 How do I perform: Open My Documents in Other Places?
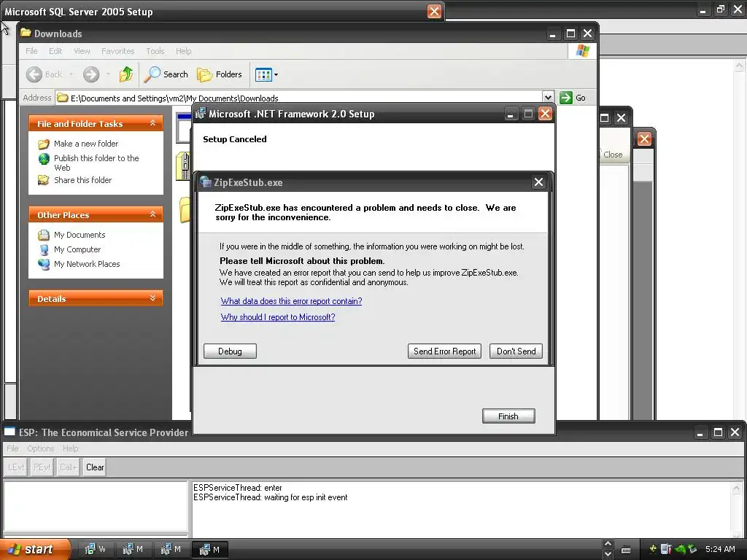click(80, 235)
